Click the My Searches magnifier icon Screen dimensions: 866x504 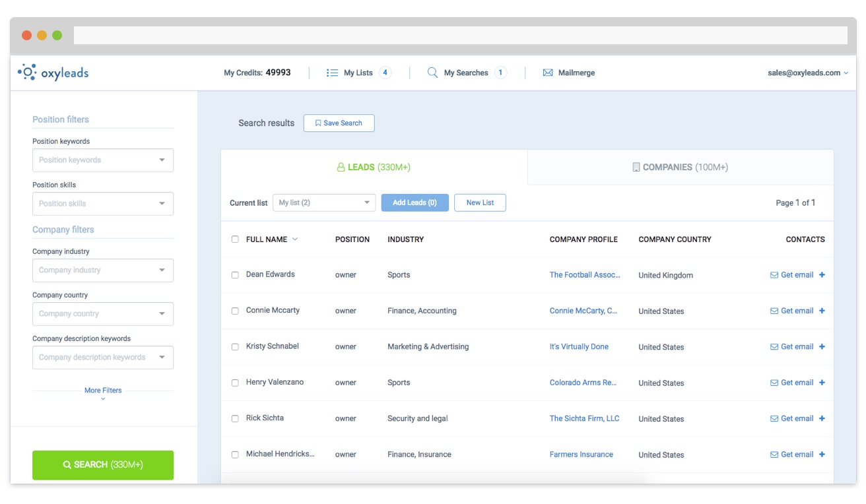(x=432, y=73)
